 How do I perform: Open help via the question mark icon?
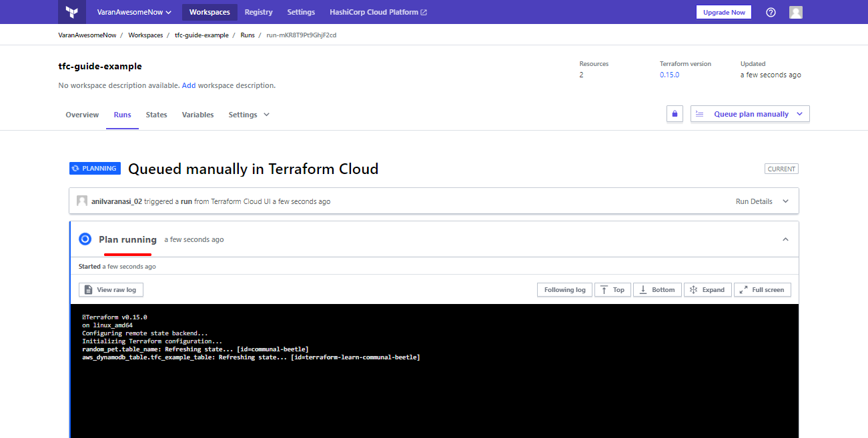(x=771, y=12)
